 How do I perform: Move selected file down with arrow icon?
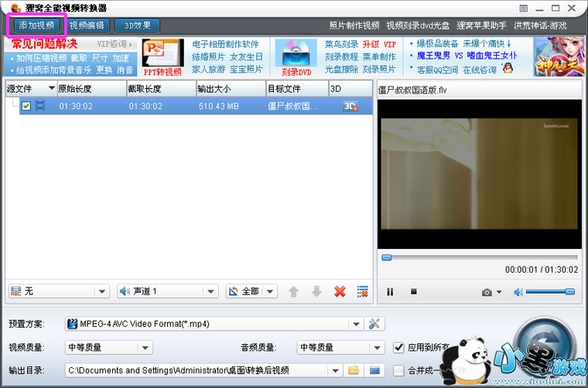[x=317, y=291]
